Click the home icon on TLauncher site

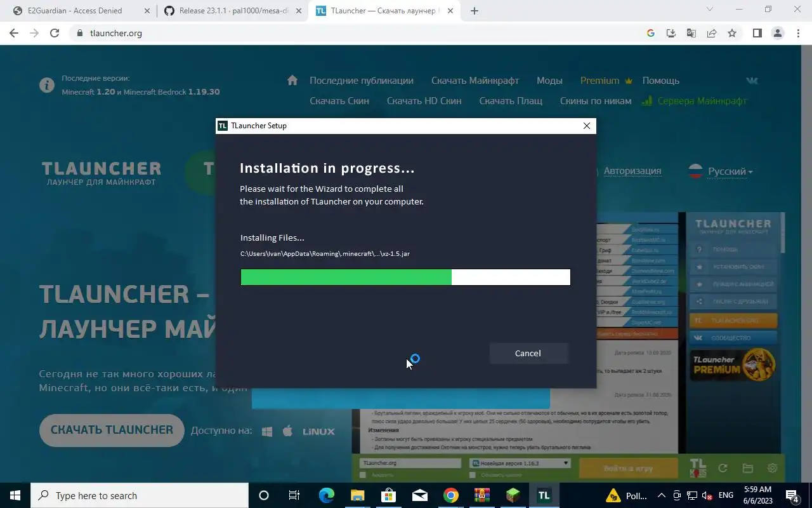pyautogui.click(x=292, y=80)
